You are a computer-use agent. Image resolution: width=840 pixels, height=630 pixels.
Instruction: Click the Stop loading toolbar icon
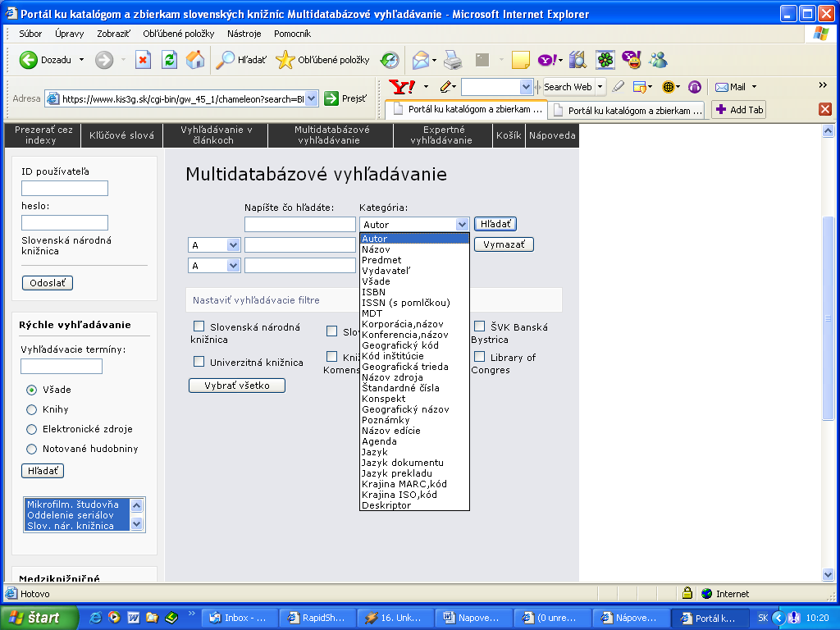143,60
